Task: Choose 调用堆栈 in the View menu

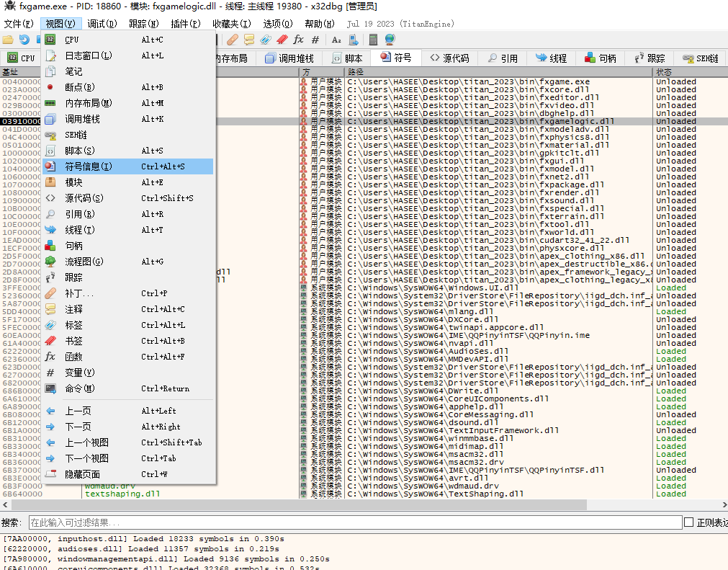Action: pyautogui.click(x=127, y=119)
